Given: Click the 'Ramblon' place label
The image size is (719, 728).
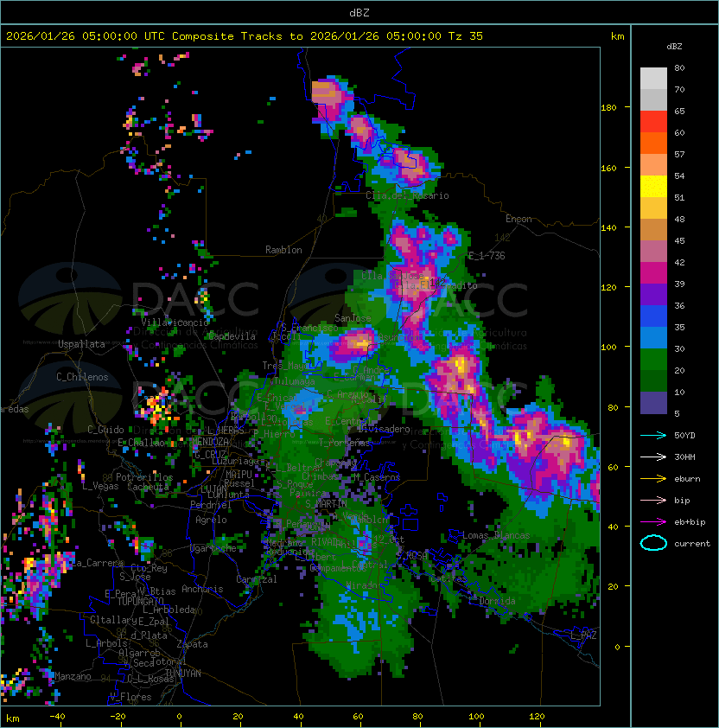Looking at the screenshot, I should click(x=283, y=250).
